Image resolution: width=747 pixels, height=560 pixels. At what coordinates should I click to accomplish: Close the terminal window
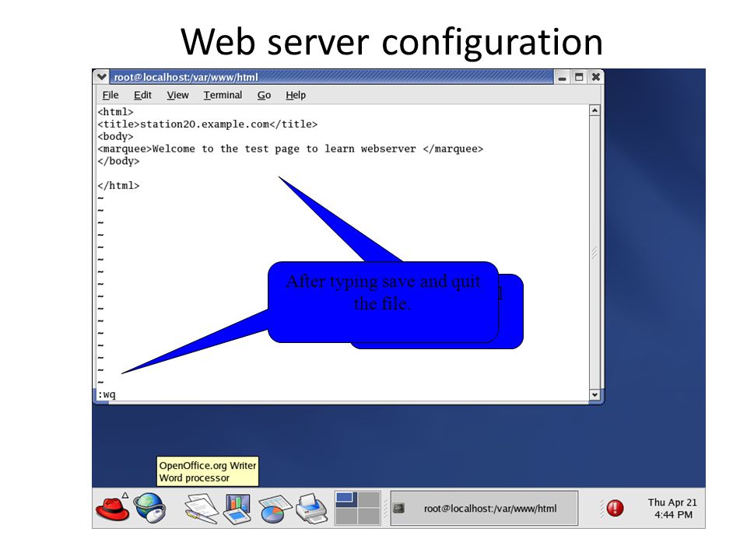point(595,77)
